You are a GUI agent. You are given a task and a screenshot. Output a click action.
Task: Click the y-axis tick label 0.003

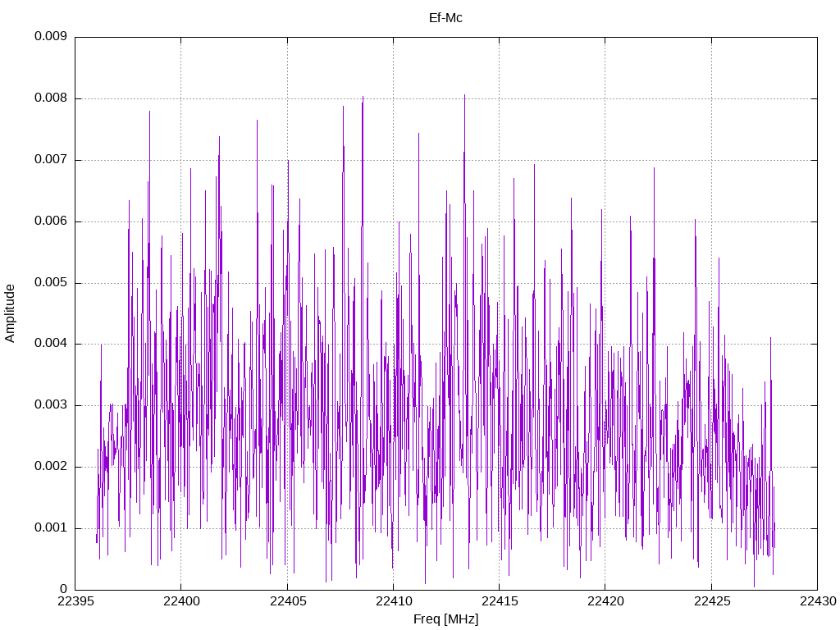coord(51,405)
